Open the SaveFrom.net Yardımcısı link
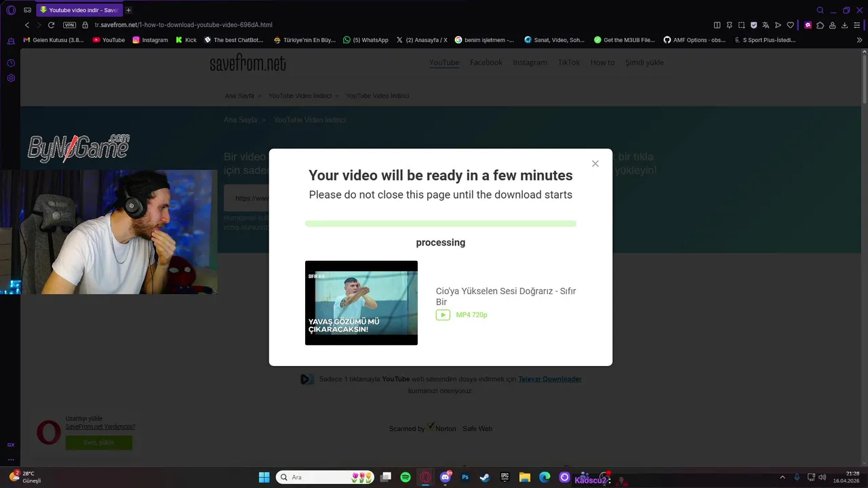 100,427
